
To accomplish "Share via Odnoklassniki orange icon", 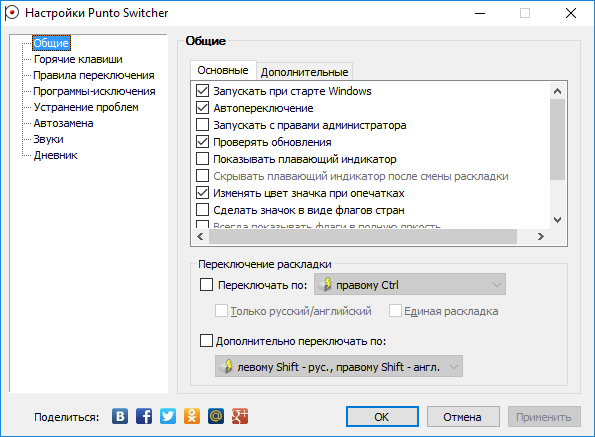I will coord(192,417).
